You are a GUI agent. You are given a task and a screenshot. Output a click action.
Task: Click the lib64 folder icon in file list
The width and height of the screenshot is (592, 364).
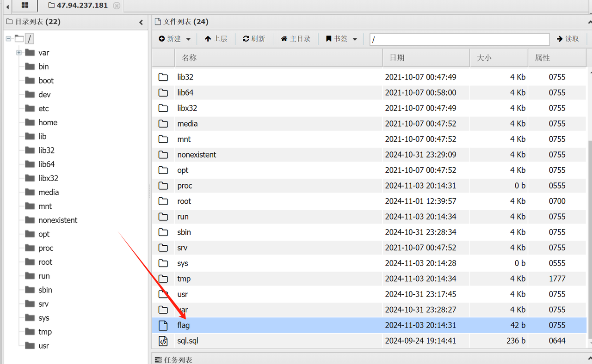click(163, 92)
